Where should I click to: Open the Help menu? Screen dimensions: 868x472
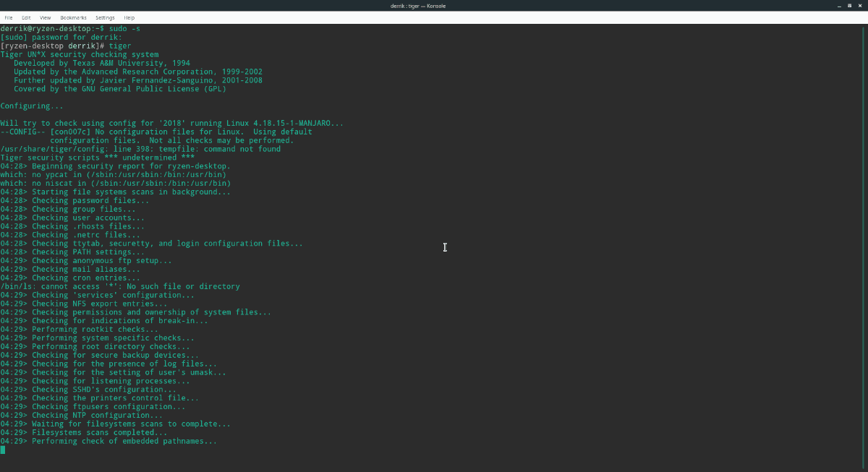tap(129, 17)
